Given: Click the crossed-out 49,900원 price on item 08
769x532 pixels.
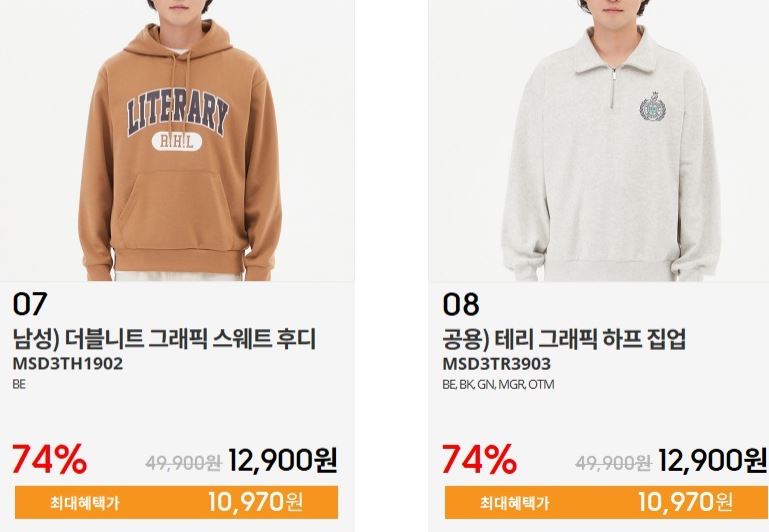Looking at the screenshot, I should coord(613,462).
